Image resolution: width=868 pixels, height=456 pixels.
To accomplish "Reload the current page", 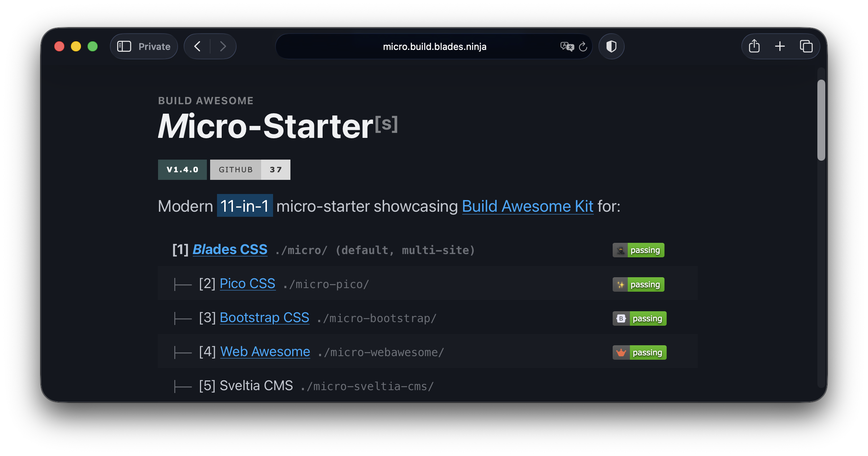I will (x=583, y=46).
